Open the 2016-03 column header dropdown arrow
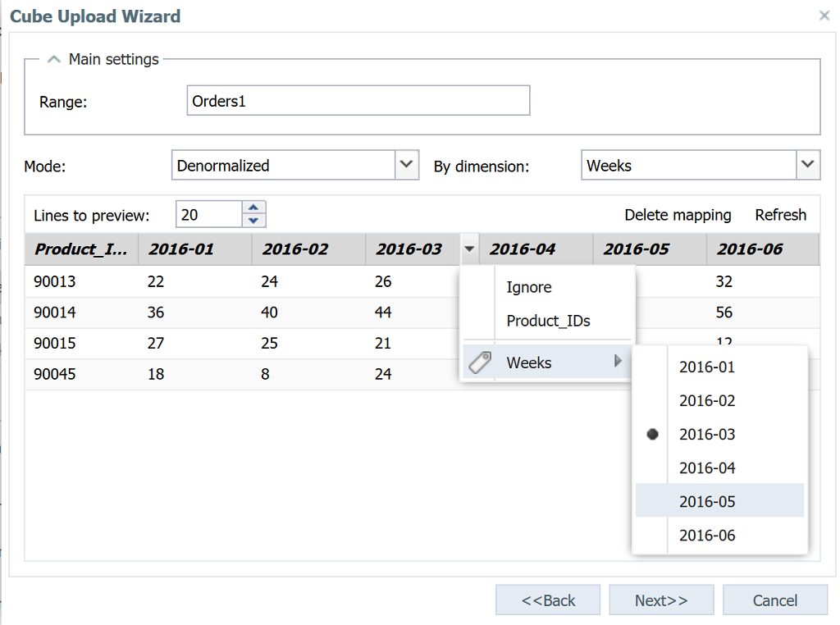 coord(468,249)
